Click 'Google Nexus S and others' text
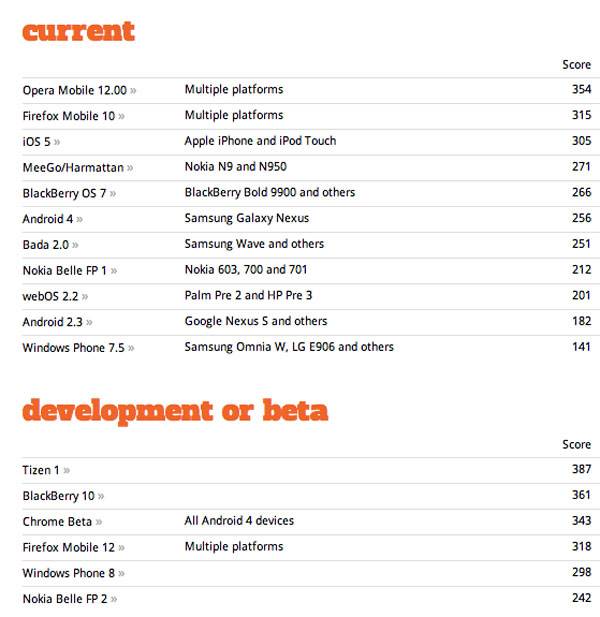Screen dimensions: 600x617 [x=256, y=321]
